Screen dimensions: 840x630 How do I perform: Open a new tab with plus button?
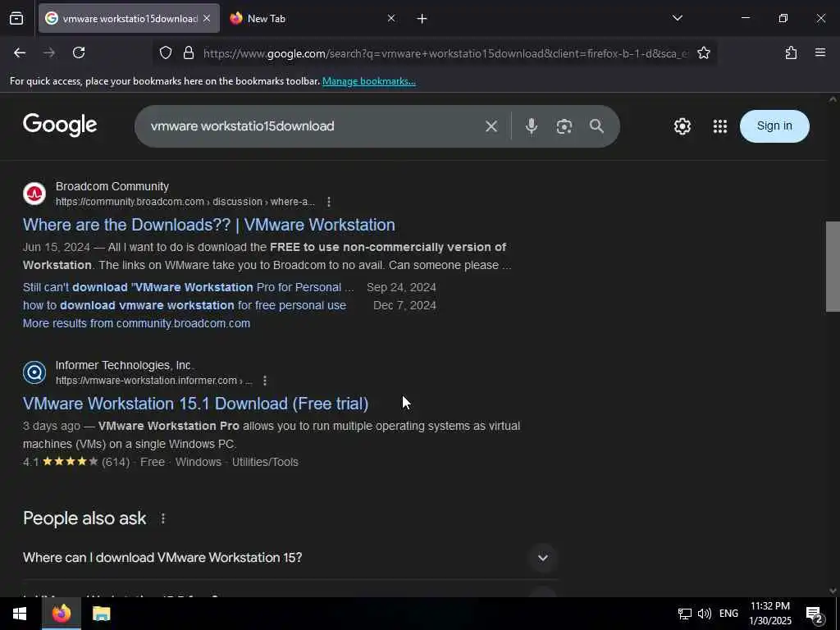click(422, 19)
